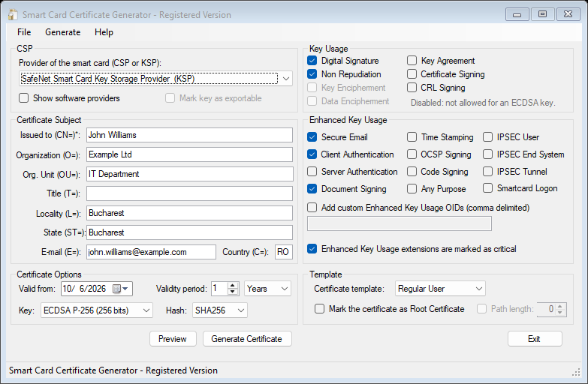Open the Generate menu
The image size is (588, 384).
click(62, 32)
